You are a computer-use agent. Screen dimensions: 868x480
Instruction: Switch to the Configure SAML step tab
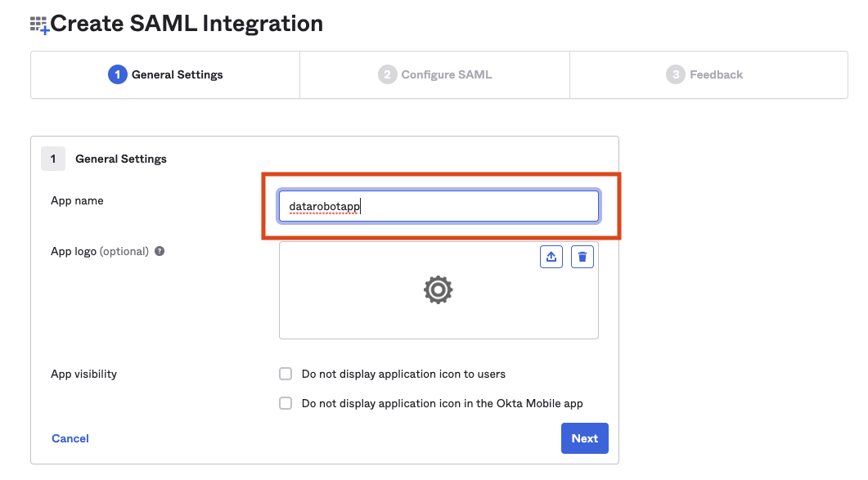point(447,74)
